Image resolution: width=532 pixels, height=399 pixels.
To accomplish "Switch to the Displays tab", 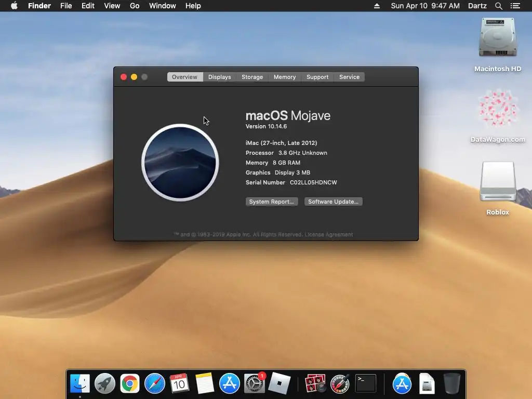I will [x=220, y=77].
